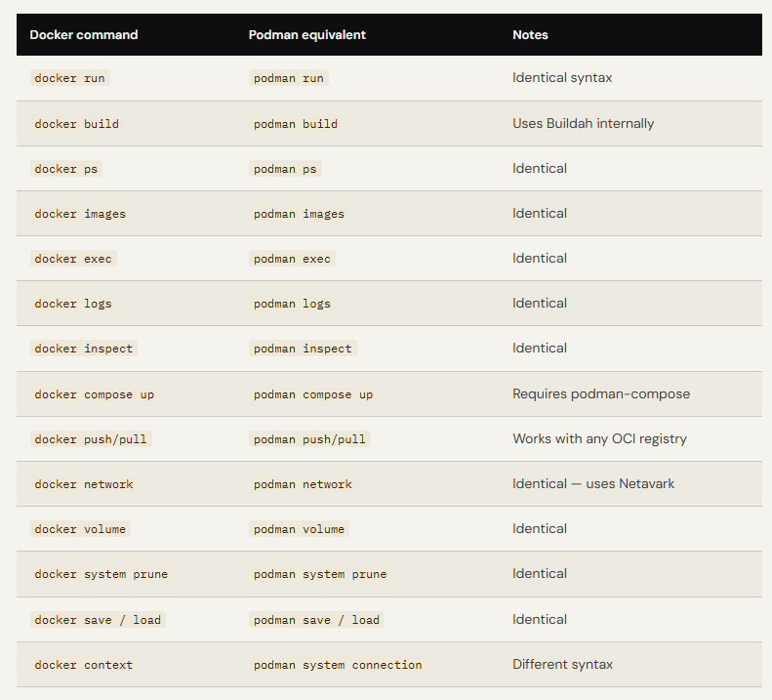Select the 'podman system connection' cell
772x700 pixels.
pos(338,665)
